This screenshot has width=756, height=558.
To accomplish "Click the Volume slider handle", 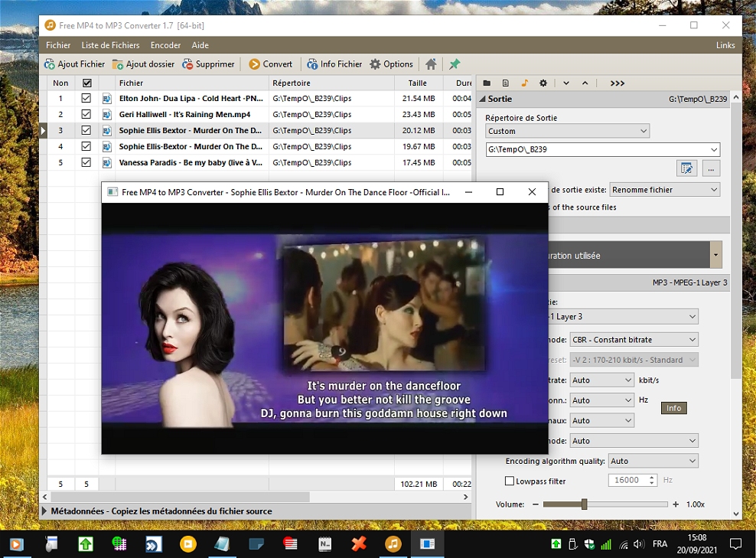I will coord(585,504).
